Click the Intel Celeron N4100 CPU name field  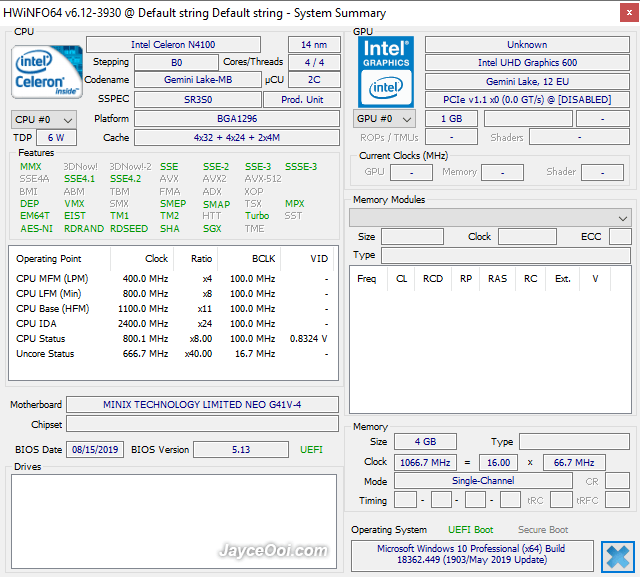click(173, 44)
